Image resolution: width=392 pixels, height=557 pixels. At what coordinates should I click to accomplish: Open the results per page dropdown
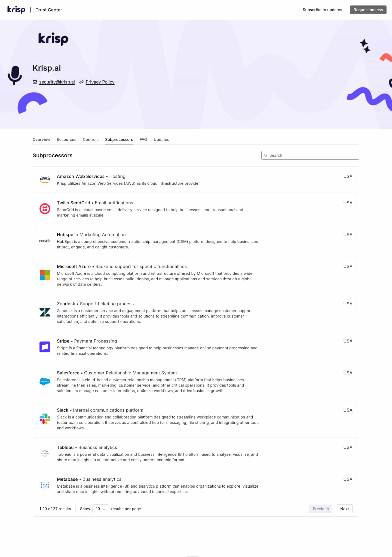click(x=101, y=509)
